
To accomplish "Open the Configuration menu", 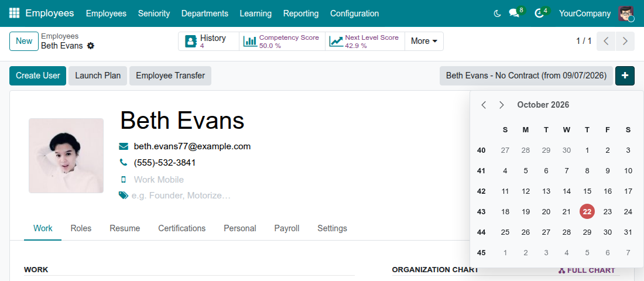I will coord(354,13).
